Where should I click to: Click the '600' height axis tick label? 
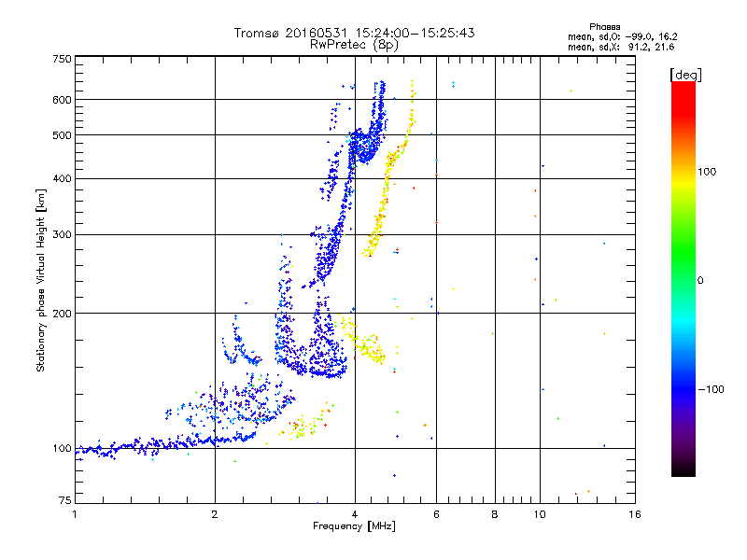[x=62, y=100]
